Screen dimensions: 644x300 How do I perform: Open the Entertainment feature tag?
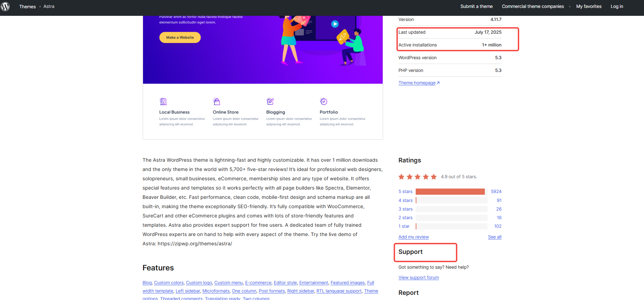pos(314,283)
